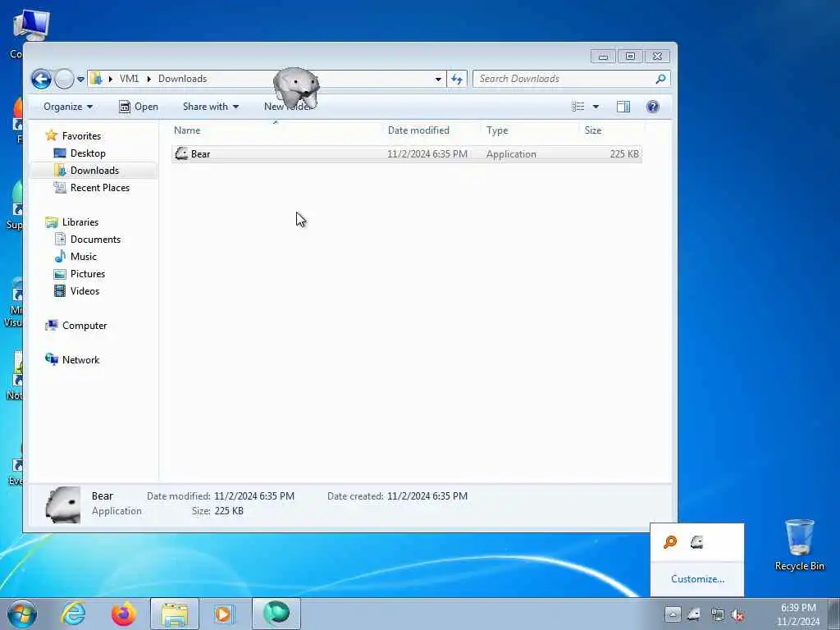Select Downloads in the address breadcrumb
This screenshot has height=630, width=840.
[x=182, y=79]
